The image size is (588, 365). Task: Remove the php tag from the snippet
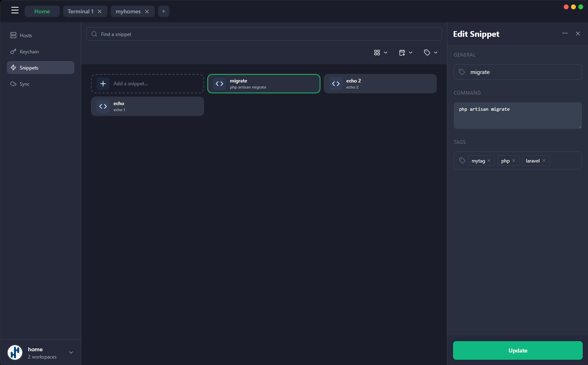tap(514, 160)
